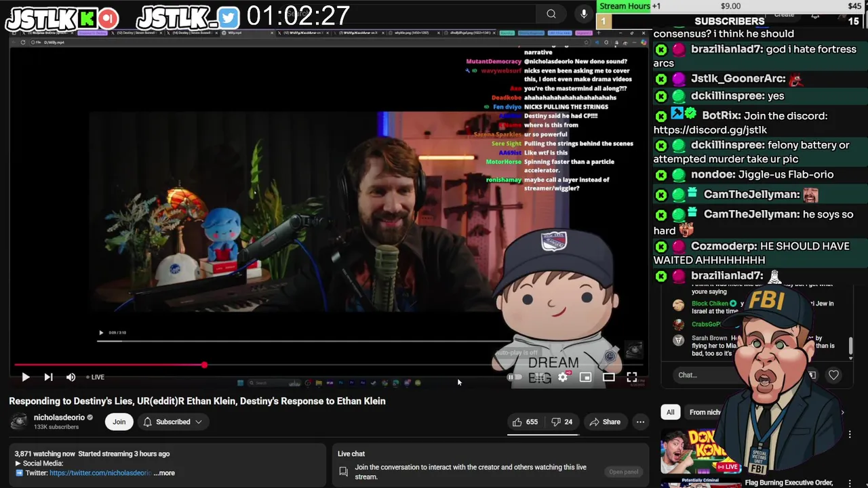Expand description with ...more

(164, 473)
